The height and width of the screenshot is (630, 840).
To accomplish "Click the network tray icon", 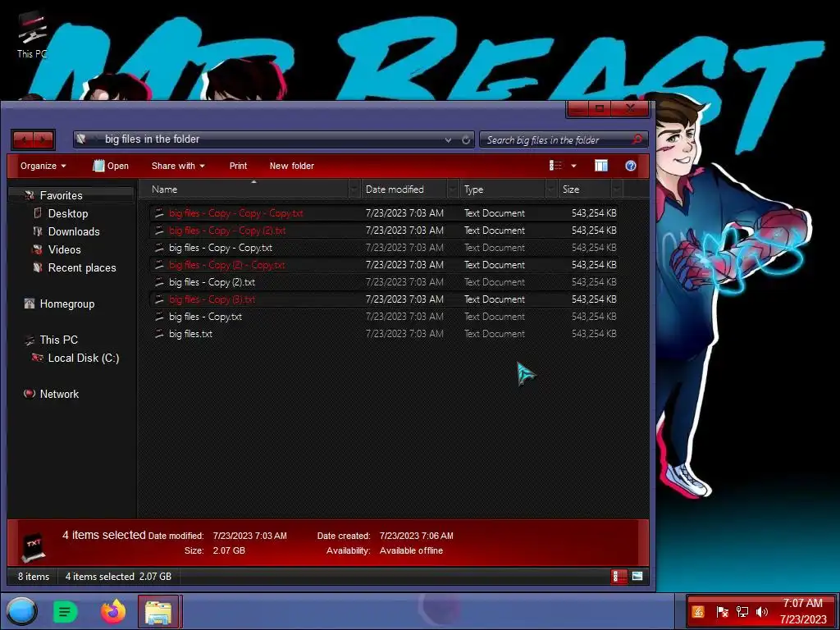I will tap(742, 611).
